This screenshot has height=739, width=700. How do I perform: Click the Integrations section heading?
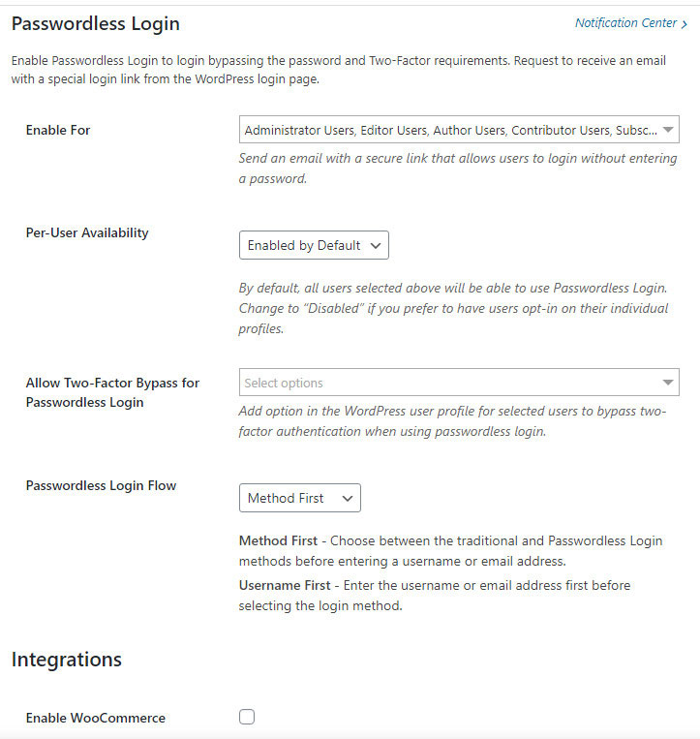pyautogui.click(x=67, y=660)
